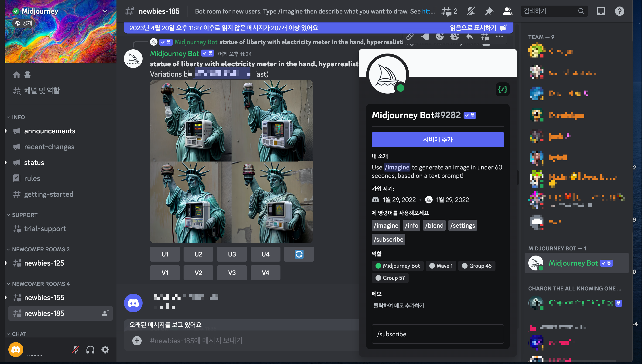Toggle microphone mute in user panel
The height and width of the screenshot is (364, 642).
pyautogui.click(x=75, y=350)
